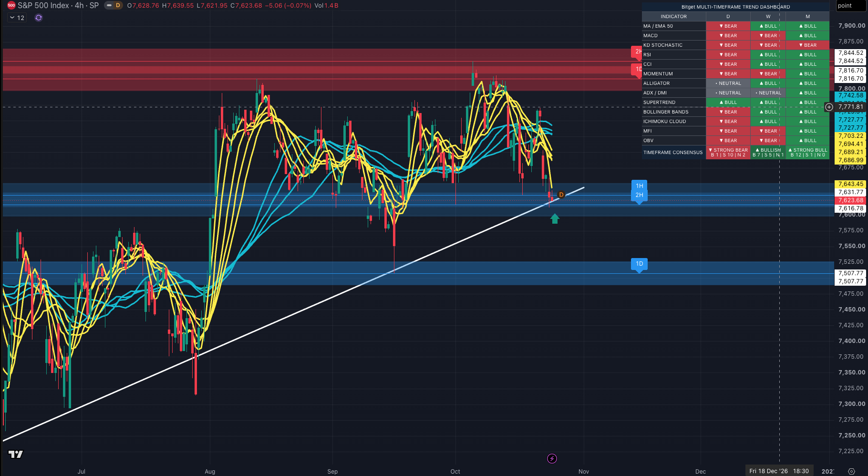Image resolution: width=868 pixels, height=476 pixels.
Task: Click the plus icon on price axis
Action: coord(829,107)
